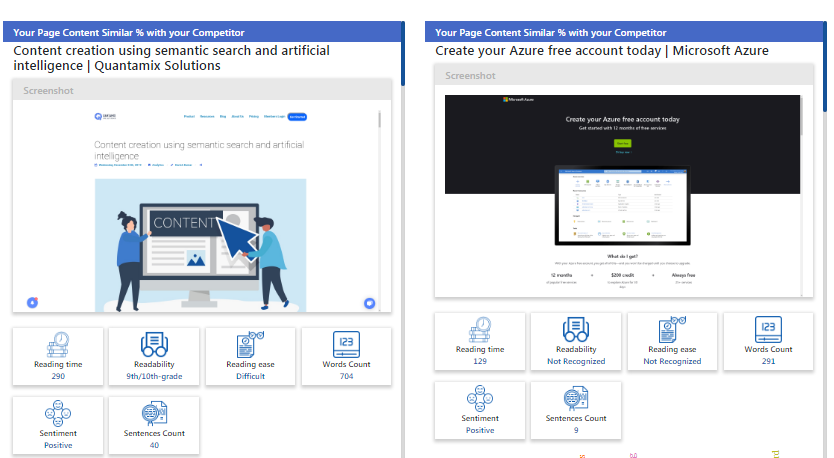The width and height of the screenshot is (834, 458).
Task: Click the Azure Words Count 123 icon
Action: pyautogui.click(x=768, y=330)
